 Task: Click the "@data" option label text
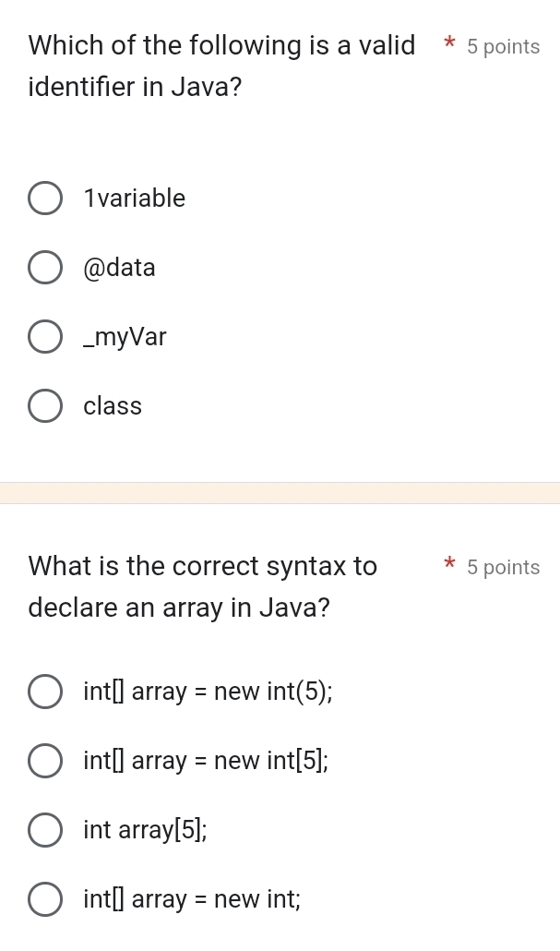point(119,268)
